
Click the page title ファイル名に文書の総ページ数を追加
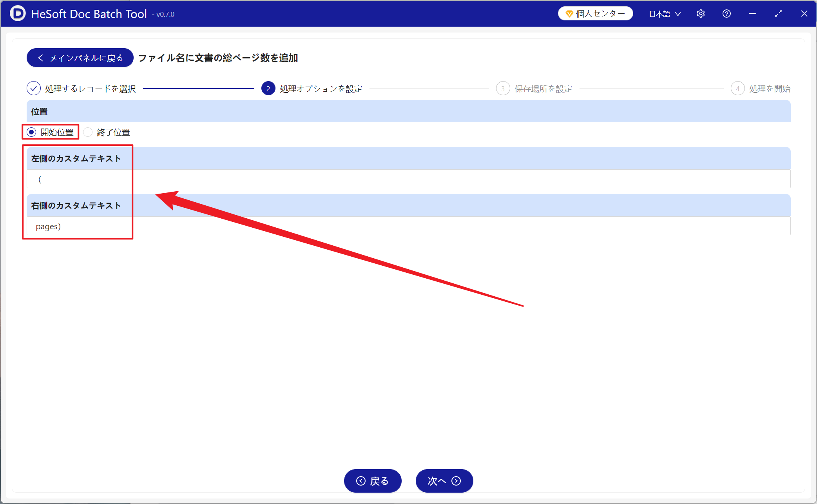pos(218,58)
